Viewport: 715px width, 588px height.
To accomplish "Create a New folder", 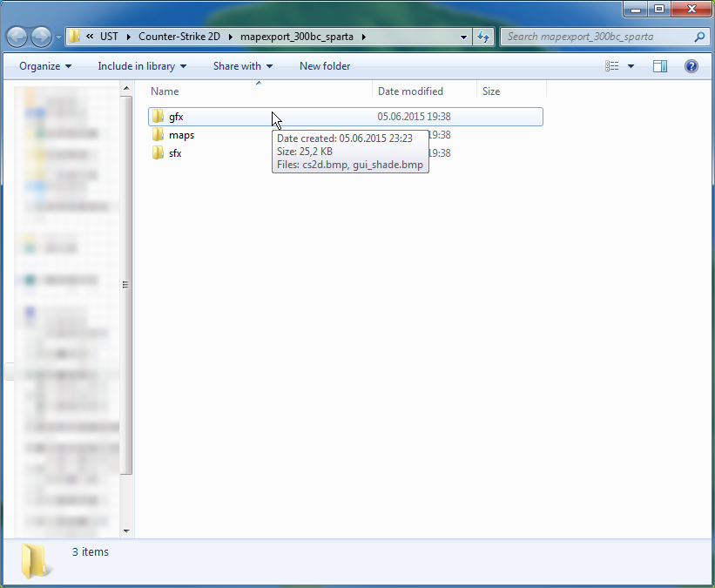I will click(x=325, y=66).
